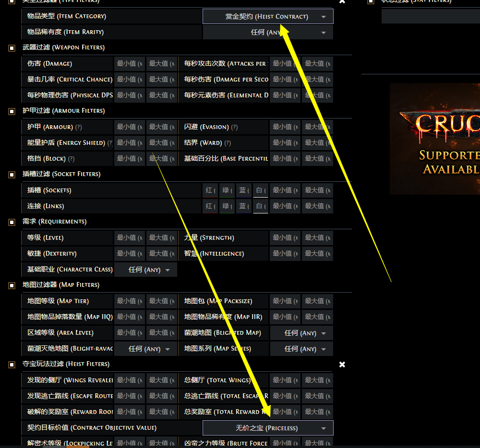
Task: Toggle the Socket Filters group checkbox
Action: point(12,175)
